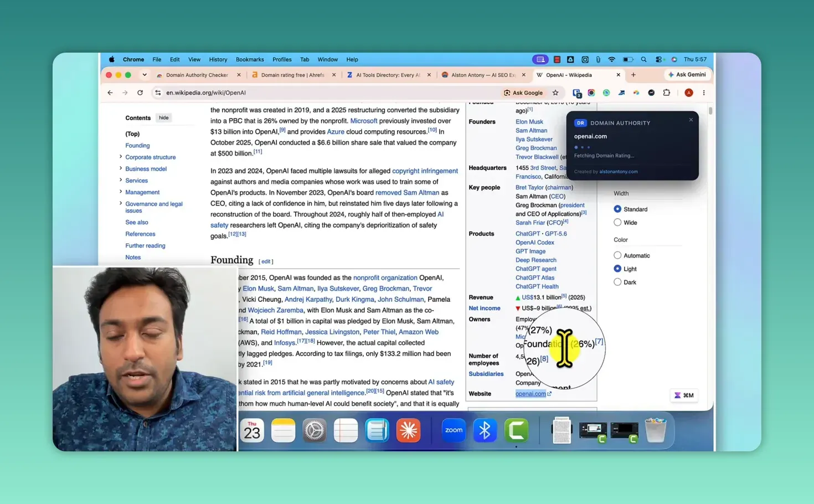Open Control Center in menu bar

658,59
